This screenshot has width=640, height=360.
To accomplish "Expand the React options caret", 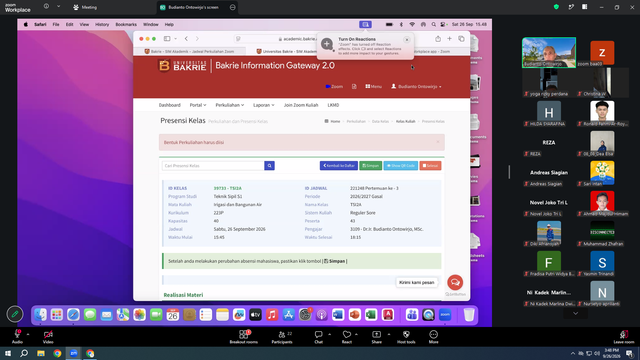I will [x=356, y=334].
